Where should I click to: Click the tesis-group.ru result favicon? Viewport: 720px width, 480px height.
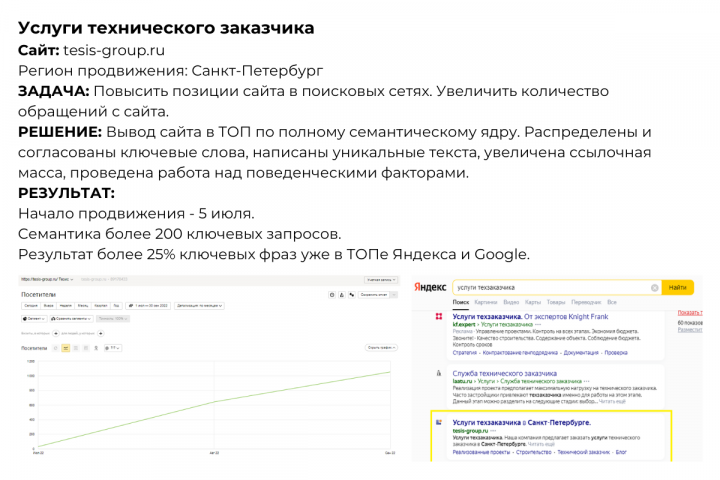pos(439,422)
